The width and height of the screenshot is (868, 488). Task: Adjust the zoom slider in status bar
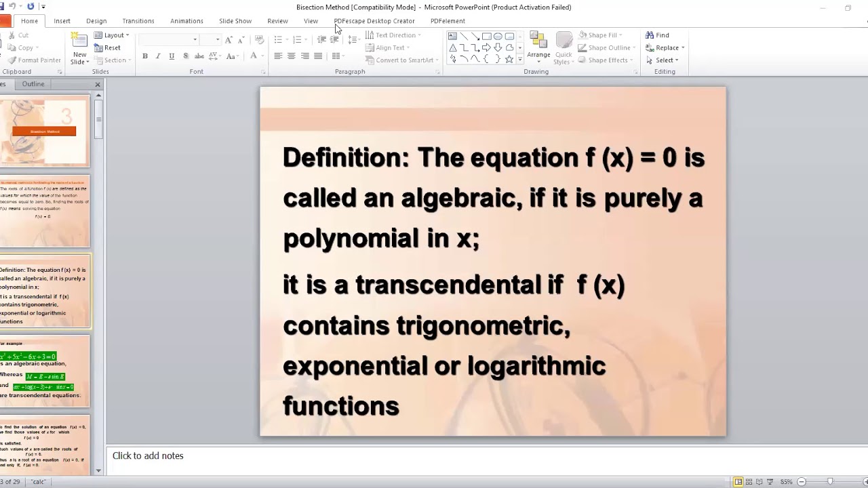click(x=830, y=482)
